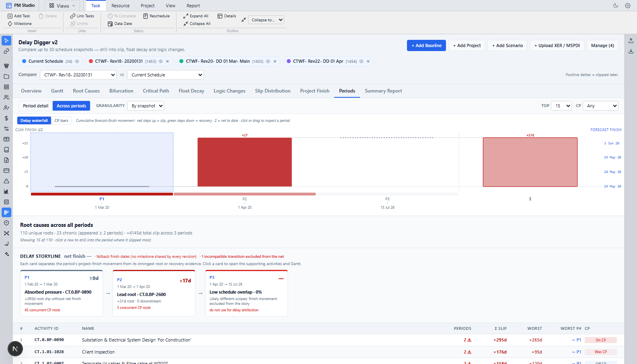This screenshot has width=637, height=364.
Task: Switch to Float Decay tab
Action: click(191, 91)
